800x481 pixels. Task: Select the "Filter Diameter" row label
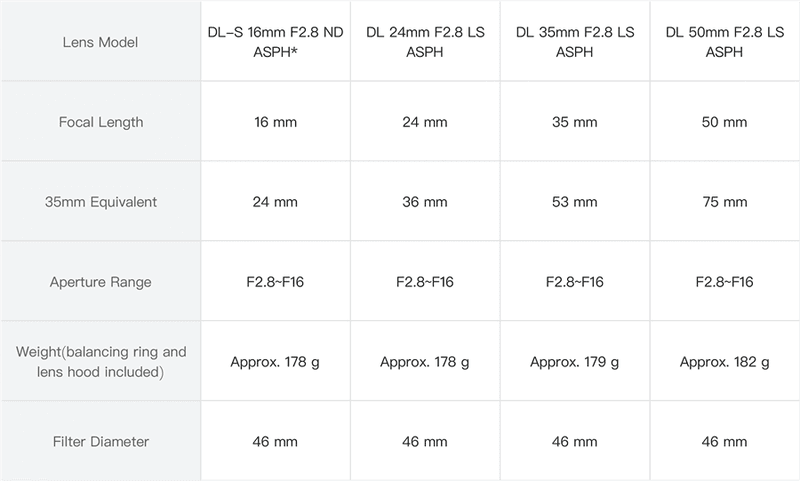[x=100, y=441]
